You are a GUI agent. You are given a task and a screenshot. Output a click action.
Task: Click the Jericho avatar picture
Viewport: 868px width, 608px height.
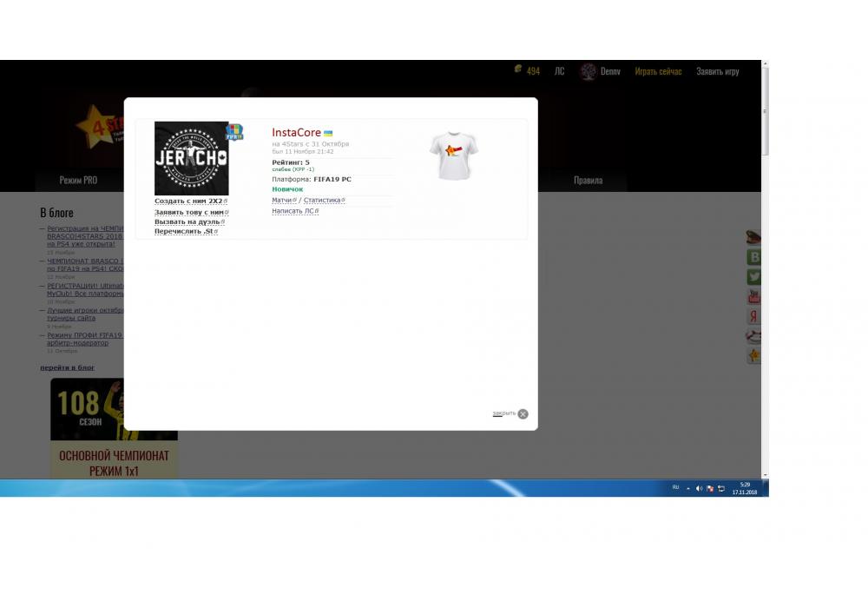pyautogui.click(x=192, y=158)
